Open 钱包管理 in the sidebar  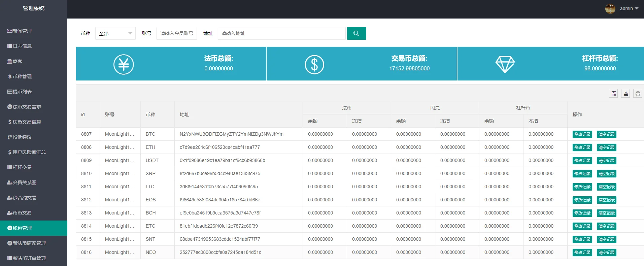22,228
